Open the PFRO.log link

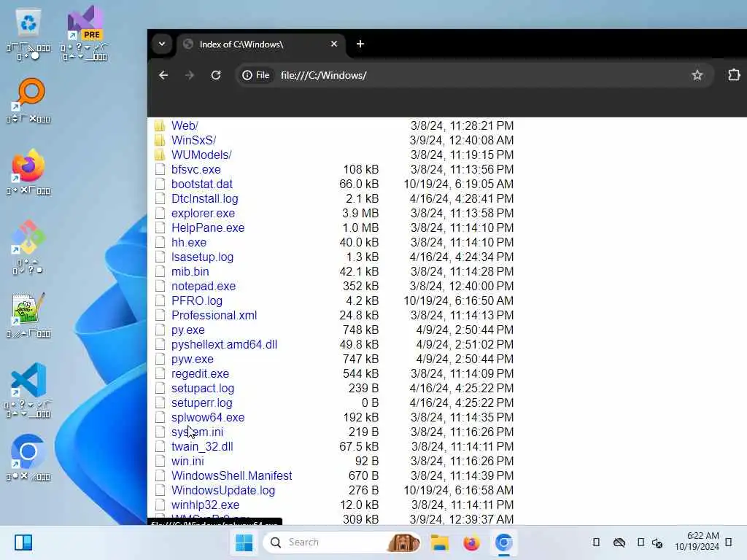(x=197, y=301)
